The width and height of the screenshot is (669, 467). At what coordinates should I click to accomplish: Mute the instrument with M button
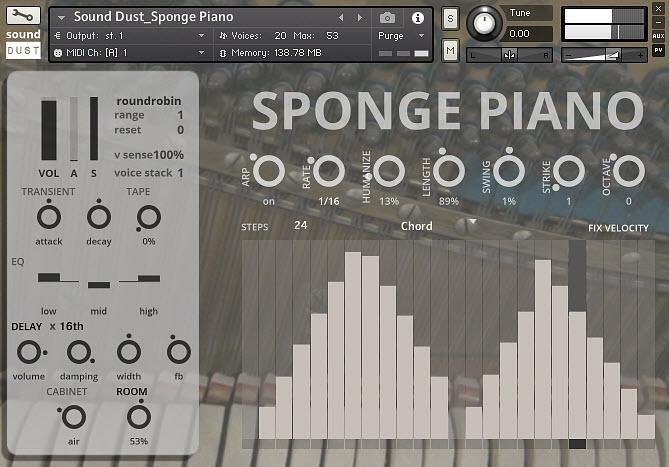pyautogui.click(x=450, y=51)
